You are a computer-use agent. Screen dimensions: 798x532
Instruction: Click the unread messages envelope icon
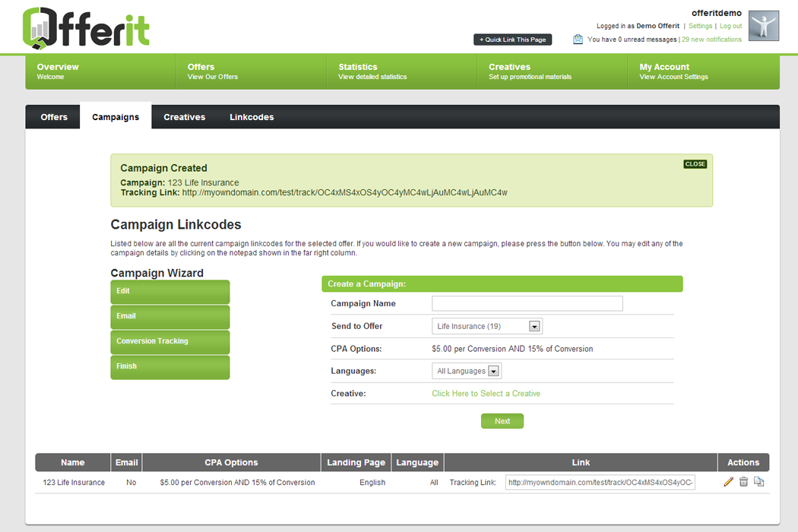point(578,40)
